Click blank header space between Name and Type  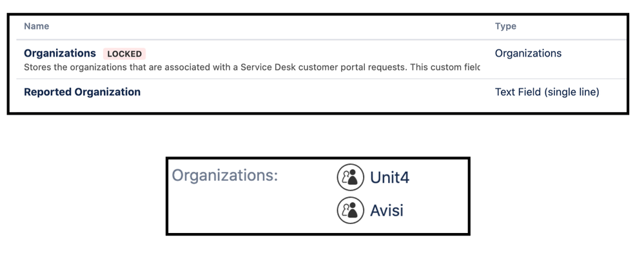click(271, 26)
